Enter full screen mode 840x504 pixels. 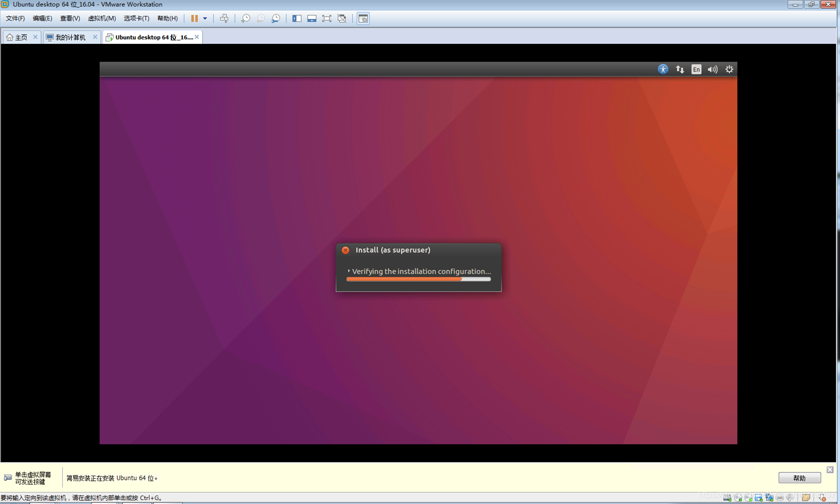pos(327,18)
